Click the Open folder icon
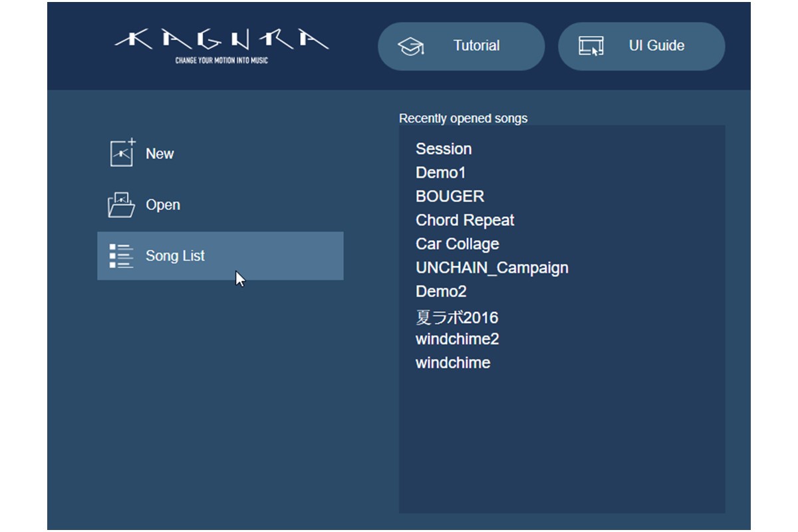Screen dimensions: 798x532 pyautogui.click(x=121, y=205)
